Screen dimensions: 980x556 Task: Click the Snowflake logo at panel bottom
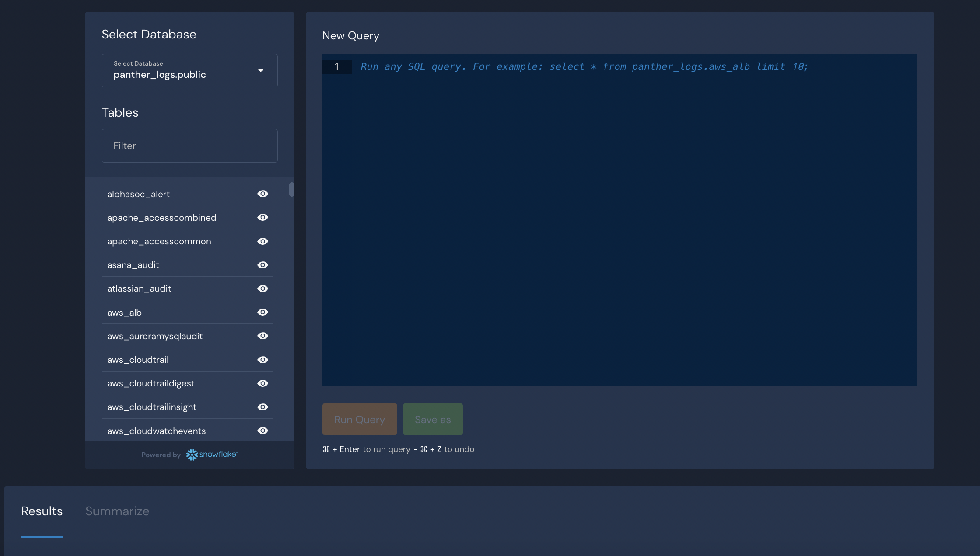211,455
